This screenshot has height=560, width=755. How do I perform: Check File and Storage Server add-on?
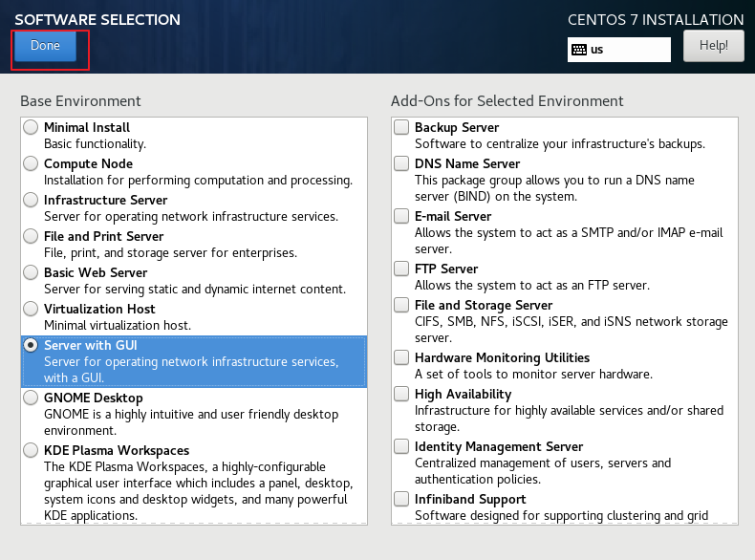pyautogui.click(x=401, y=305)
